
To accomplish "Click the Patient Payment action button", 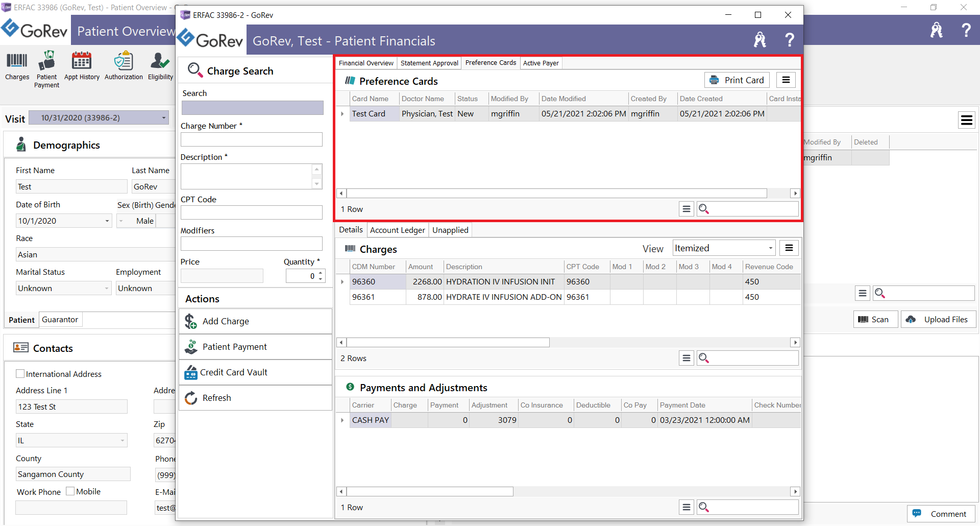I will tap(255, 347).
